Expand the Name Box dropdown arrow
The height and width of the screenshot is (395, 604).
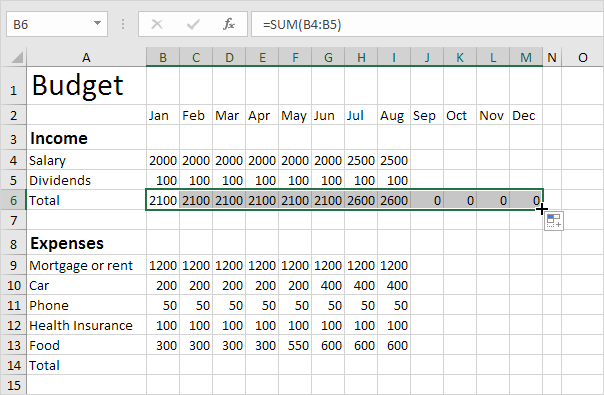pyautogui.click(x=97, y=24)
